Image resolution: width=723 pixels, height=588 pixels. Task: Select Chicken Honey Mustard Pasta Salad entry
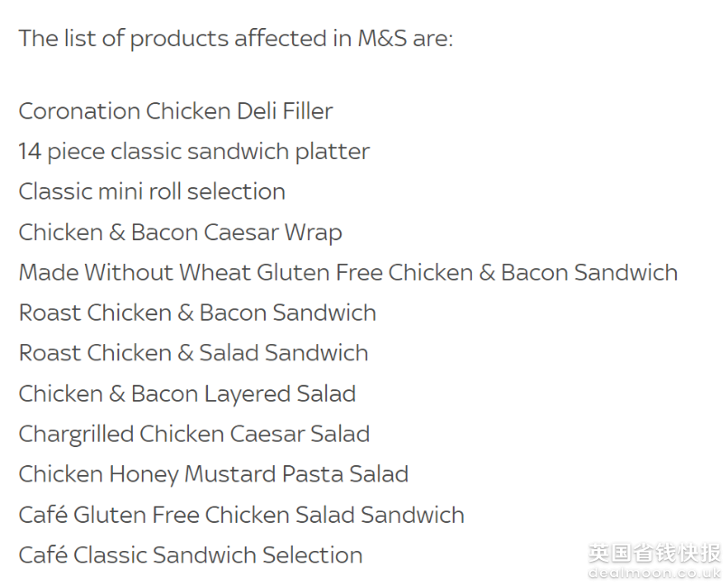click(x=213, y=474)
